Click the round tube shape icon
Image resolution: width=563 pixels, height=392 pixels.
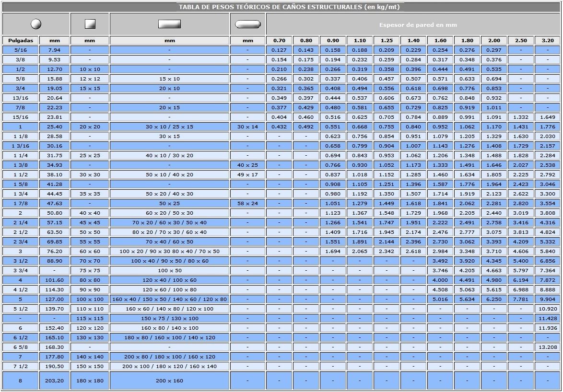click(36, 24)
